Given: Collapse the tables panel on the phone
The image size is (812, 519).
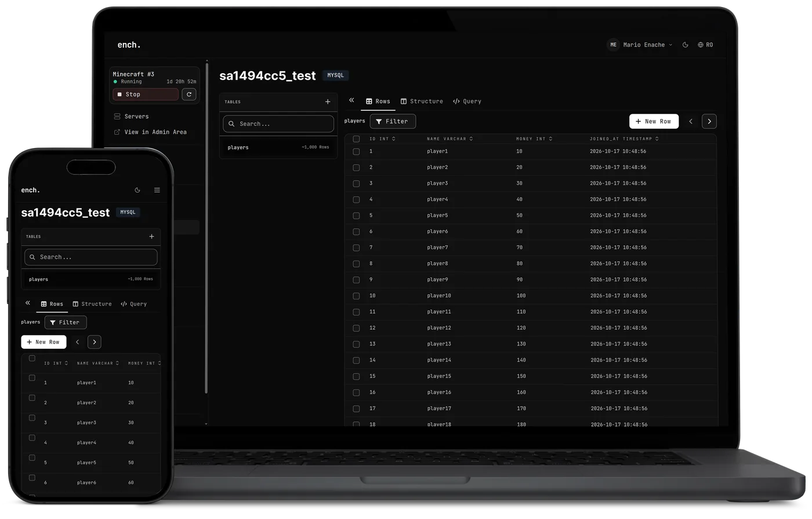Looking at the screenshot, I should click(28, 303).
